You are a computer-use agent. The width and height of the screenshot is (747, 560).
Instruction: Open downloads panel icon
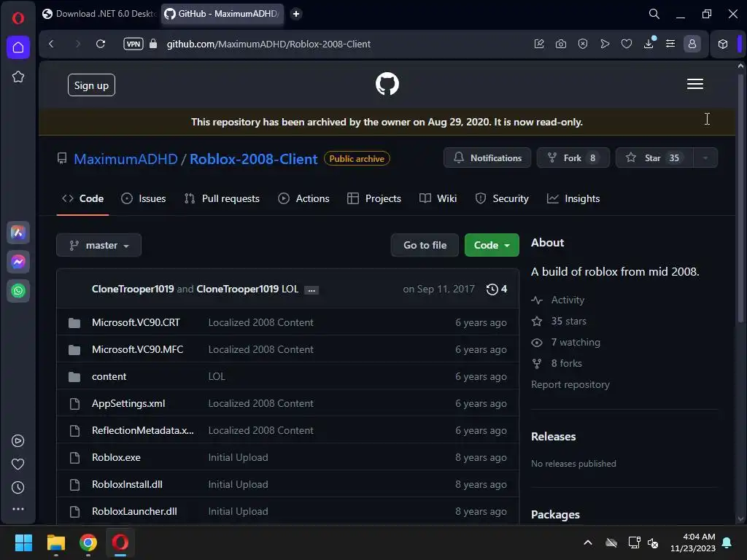point(649,44)
